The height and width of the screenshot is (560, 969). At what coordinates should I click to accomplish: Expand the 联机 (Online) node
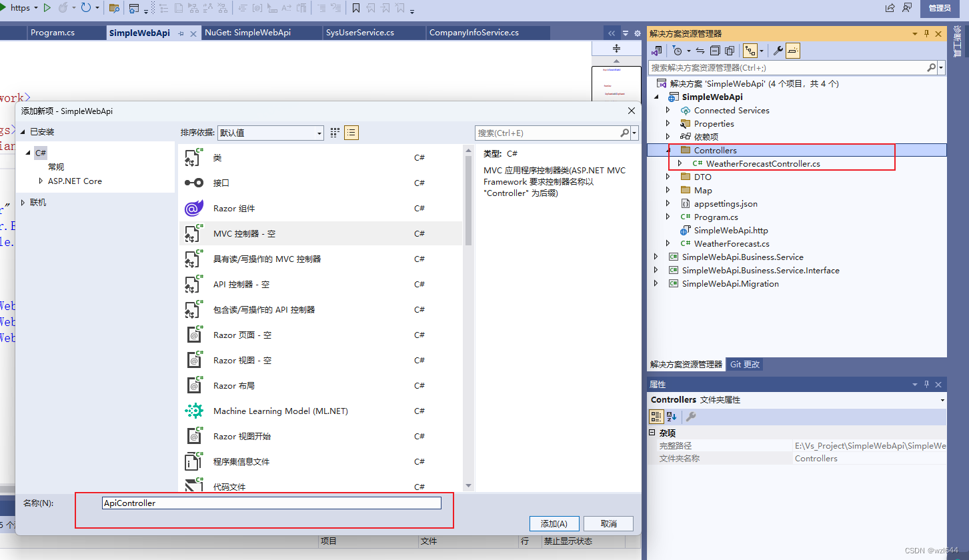pos(23,202)
